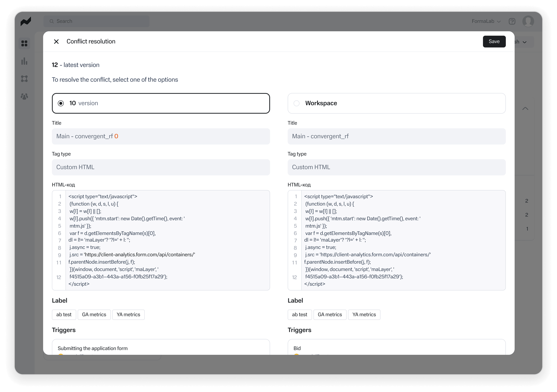The width and height of the screenshot is (557, 392).
Task: Save the conflict resolution
Action: [x=494, y=41]
